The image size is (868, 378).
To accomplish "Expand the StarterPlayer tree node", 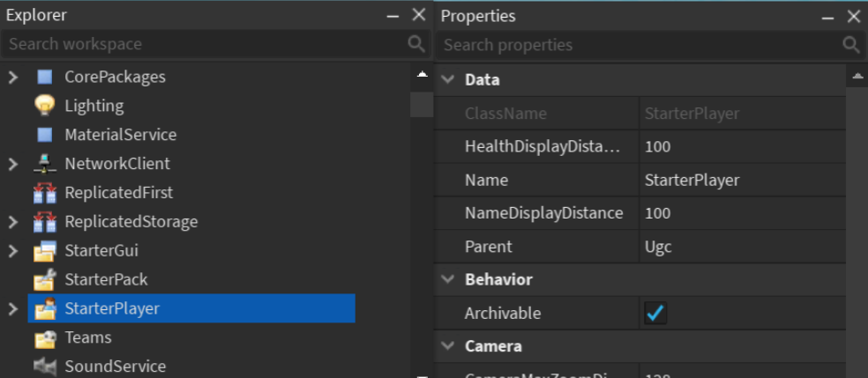I will [x=12, y=308].
